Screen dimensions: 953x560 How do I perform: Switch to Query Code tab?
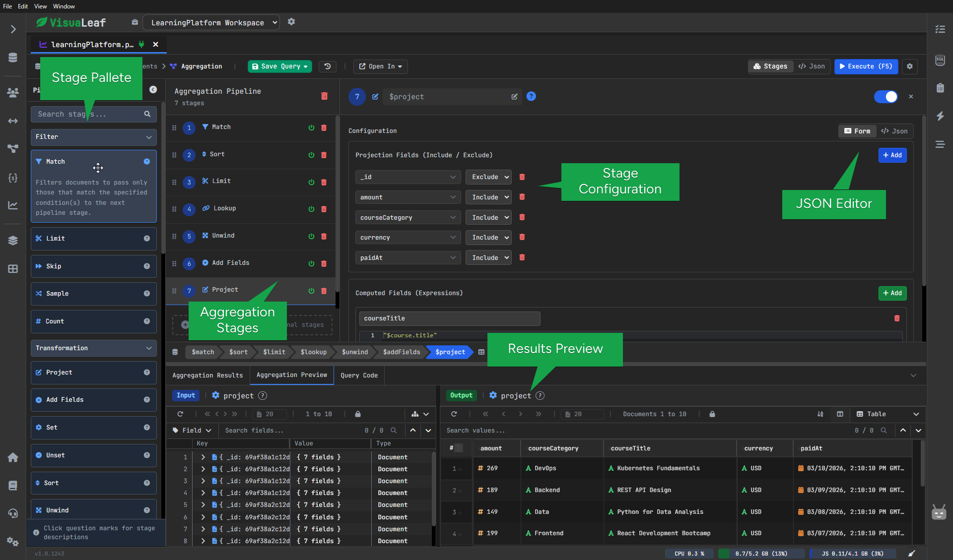pos(359,375)
